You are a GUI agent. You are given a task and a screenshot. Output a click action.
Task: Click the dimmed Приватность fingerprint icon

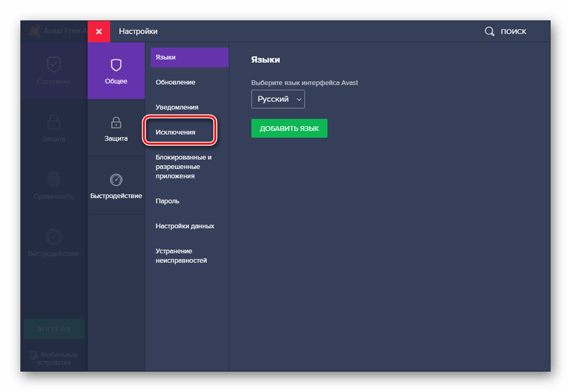pyautogui.click(x=54, y=179)
